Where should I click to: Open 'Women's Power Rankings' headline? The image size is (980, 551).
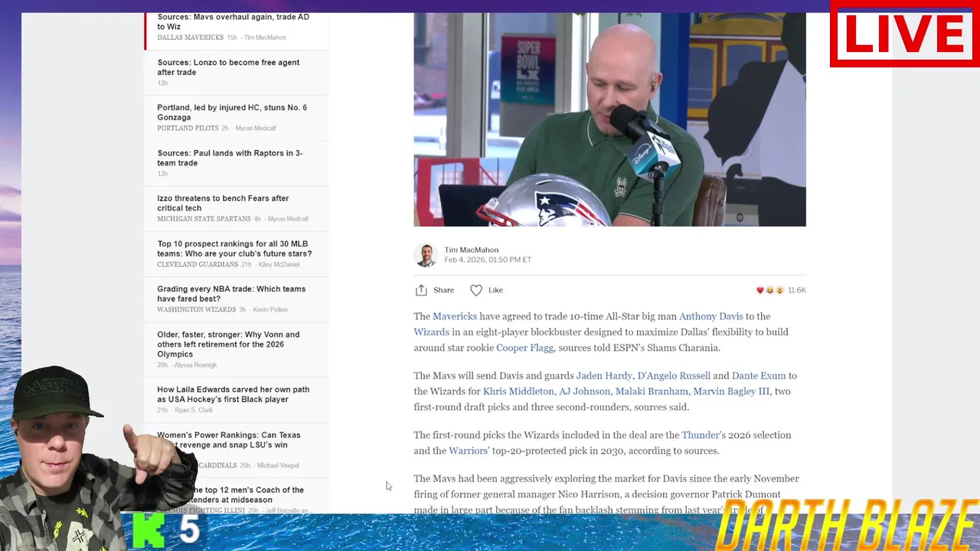coord(229,439)
